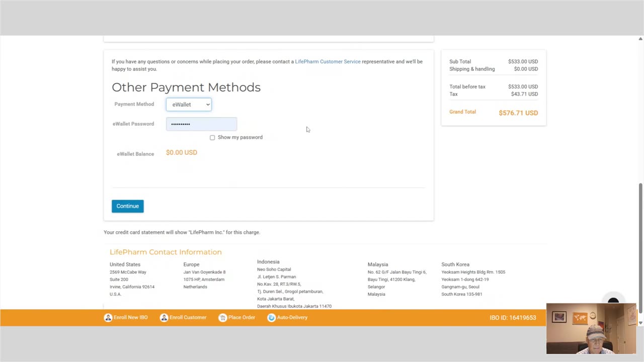Tick the Show my password checkbox
Screen dimensions: 644x362
click(x=212, y=137)
